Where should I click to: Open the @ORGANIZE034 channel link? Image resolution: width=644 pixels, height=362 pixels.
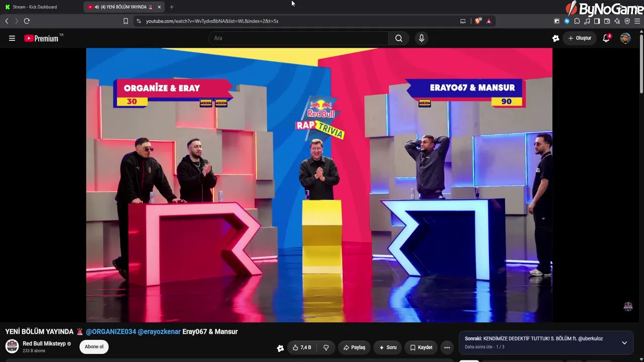click(111, 332)
